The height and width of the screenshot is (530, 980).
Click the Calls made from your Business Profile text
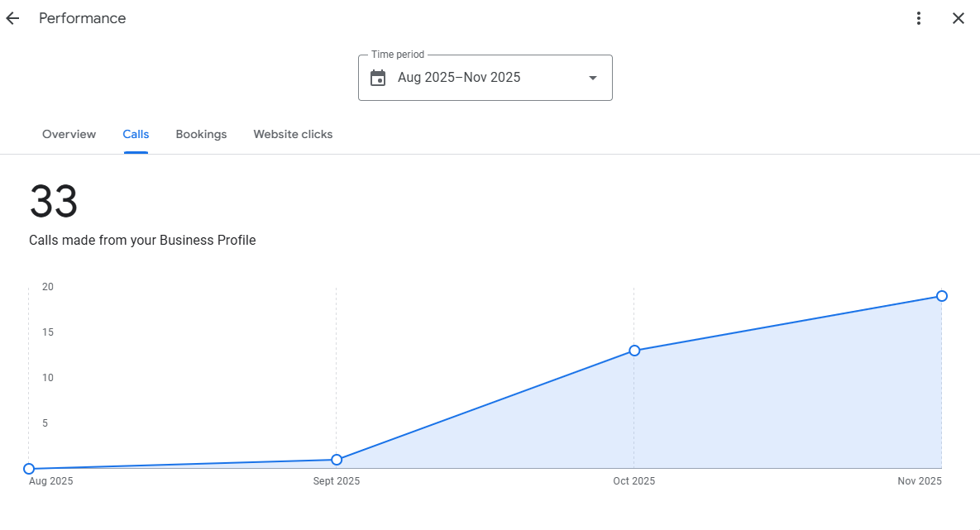point(142,241)
